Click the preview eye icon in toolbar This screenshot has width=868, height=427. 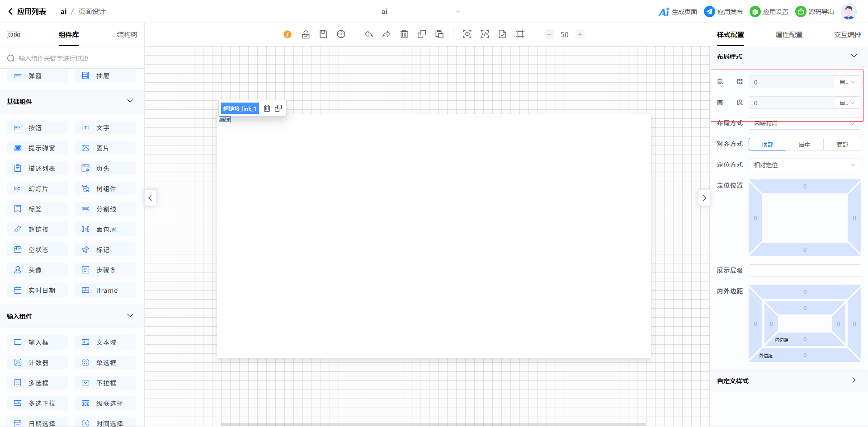pos(467,34)
